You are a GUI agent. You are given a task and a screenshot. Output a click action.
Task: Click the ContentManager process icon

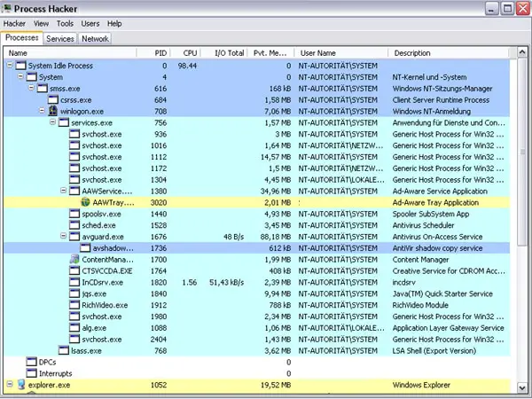74,259
